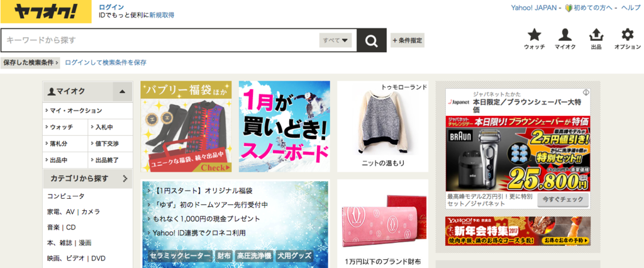The height and width of the screenshot is (268, 644).
Task: Open the 新年会特集 2017 banner
Action: click(518, 231)
